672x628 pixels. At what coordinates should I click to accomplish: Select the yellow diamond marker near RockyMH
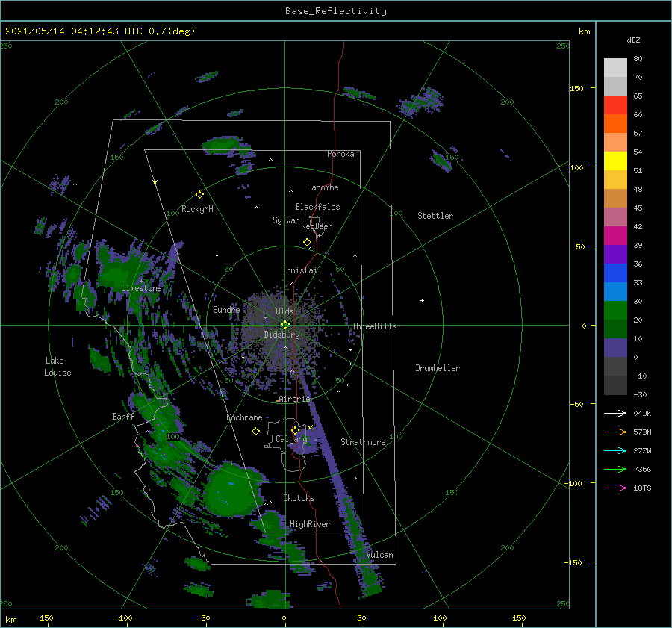pos(199,195)
